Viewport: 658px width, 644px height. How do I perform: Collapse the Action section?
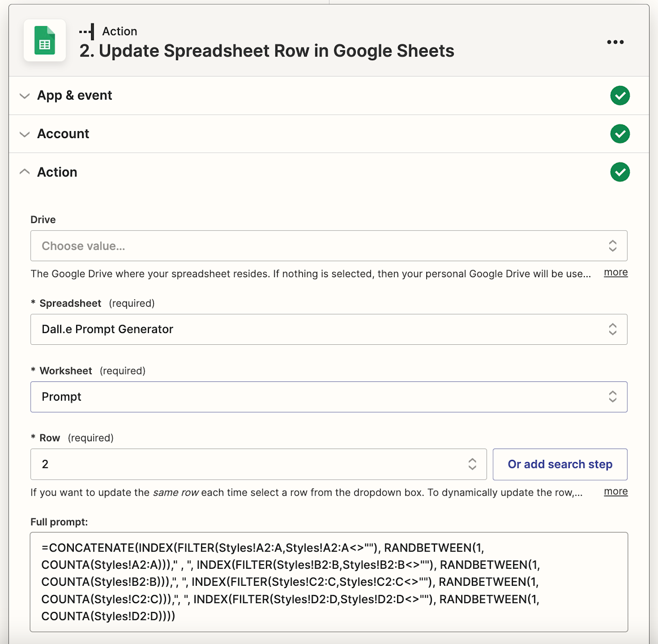(24, 172)
